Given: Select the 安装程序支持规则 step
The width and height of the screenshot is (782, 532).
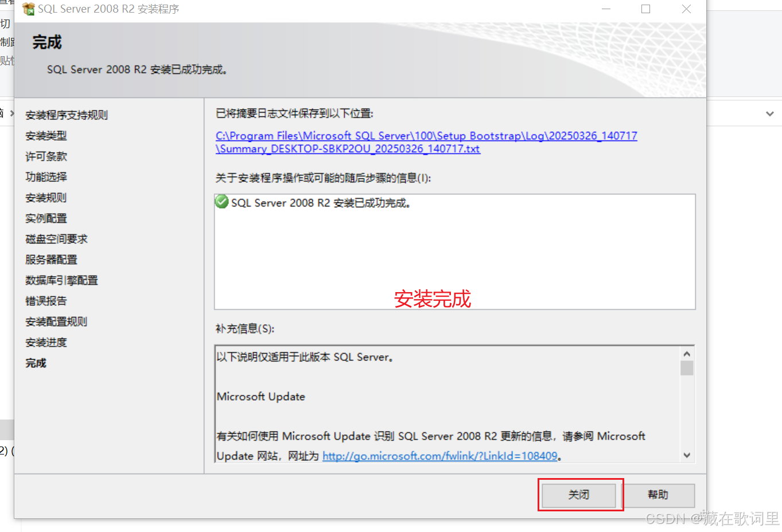Looking at the screenshot, I should coord(67,115).
